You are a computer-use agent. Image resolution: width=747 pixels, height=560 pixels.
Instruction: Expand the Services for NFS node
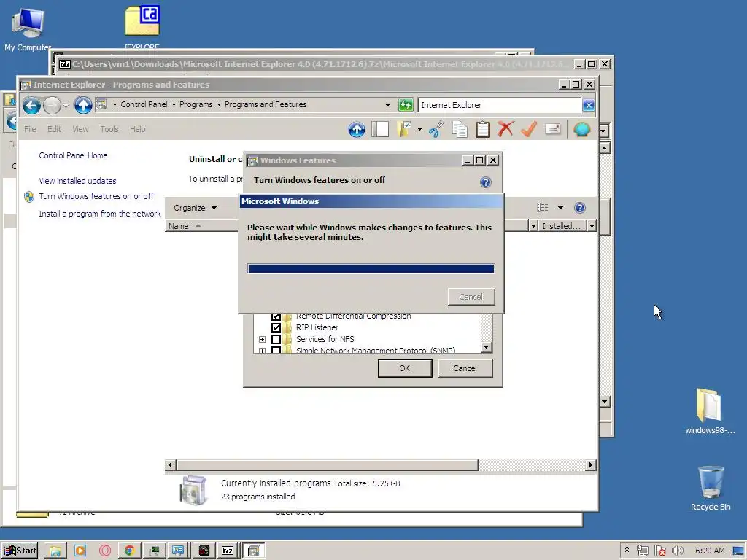click(x=262, y=339)
